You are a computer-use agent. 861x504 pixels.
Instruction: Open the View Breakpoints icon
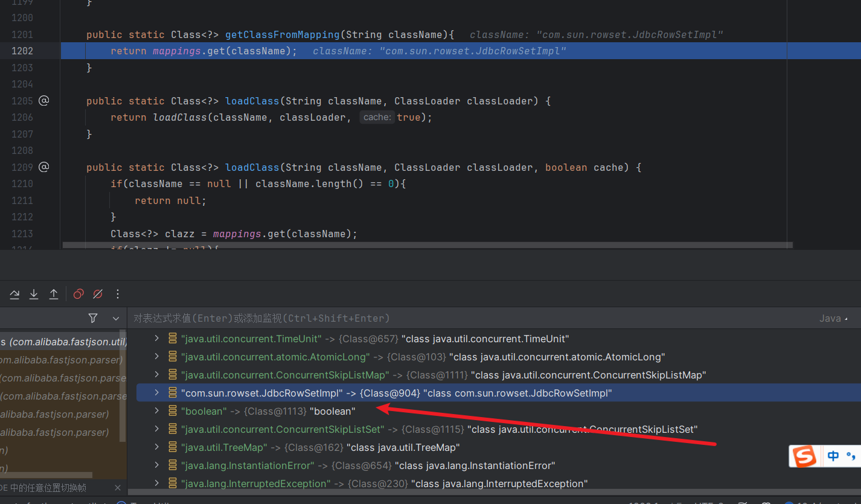[x=78, y=294]
